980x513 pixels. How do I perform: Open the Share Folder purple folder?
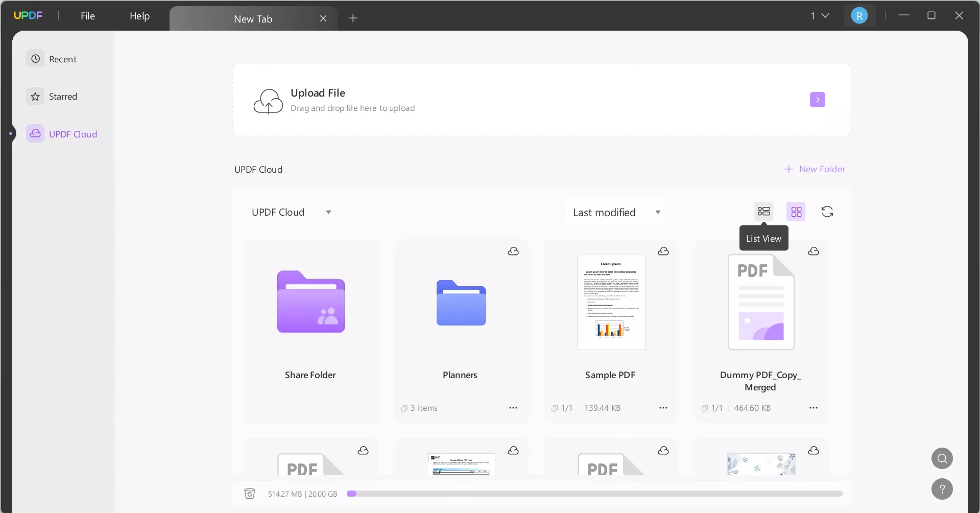(x=311, y=301)
